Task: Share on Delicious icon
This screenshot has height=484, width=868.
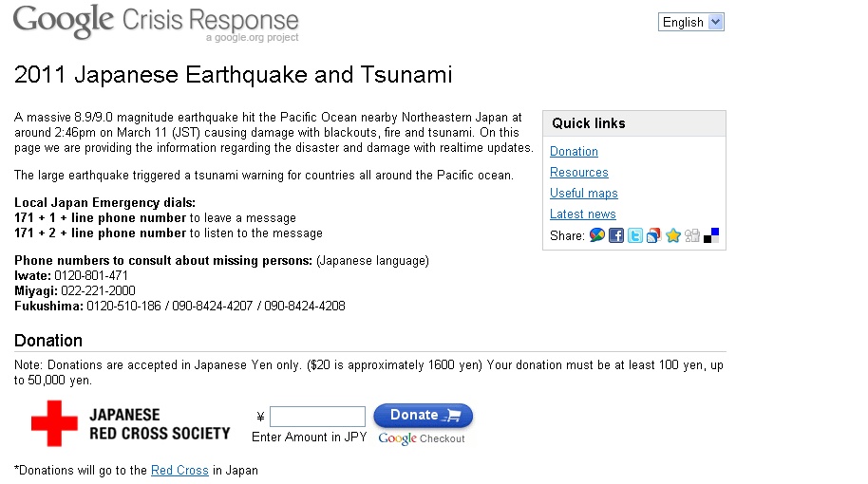Action: click(x=710, y=235)
